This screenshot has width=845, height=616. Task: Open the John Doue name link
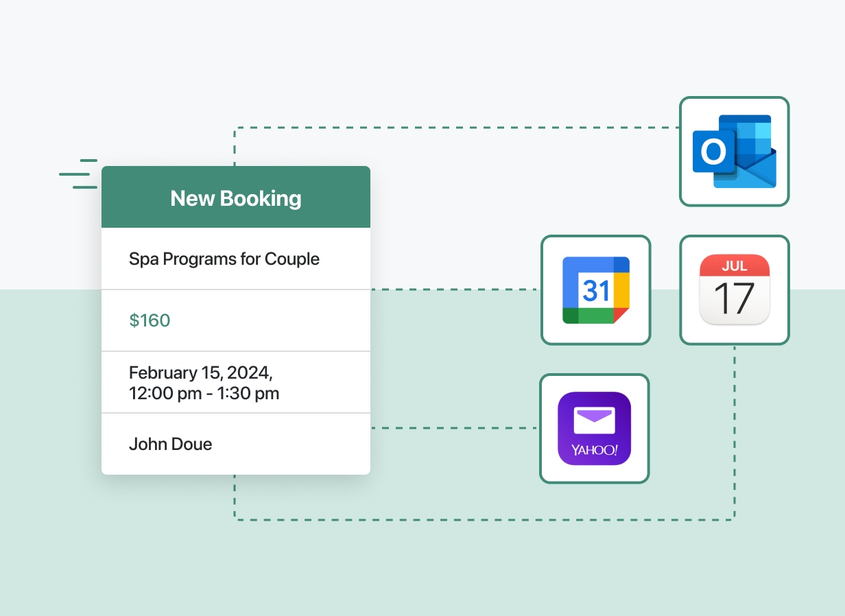pos(170,444)
